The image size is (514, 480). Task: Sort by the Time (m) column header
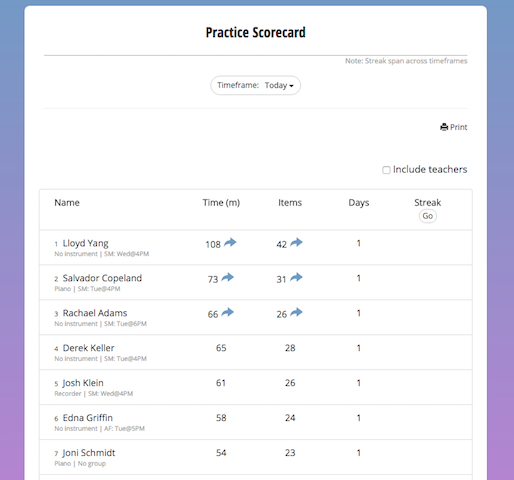pos(221,203)
